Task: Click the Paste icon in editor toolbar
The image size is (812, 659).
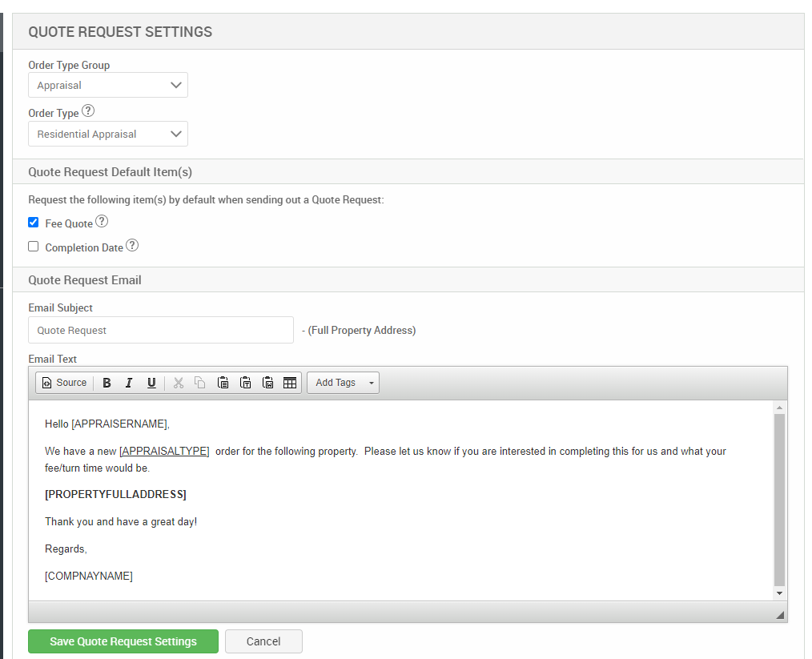Action: tap(223, 383)
